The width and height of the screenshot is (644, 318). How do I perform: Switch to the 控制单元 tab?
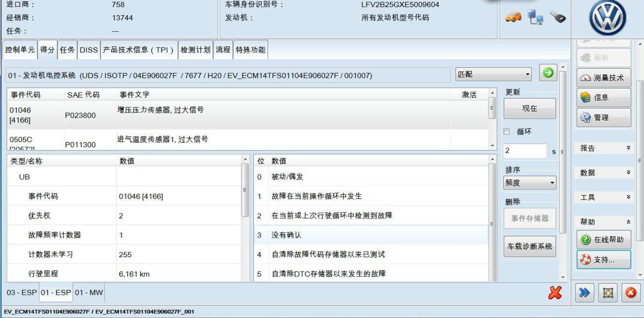[20, 50]
